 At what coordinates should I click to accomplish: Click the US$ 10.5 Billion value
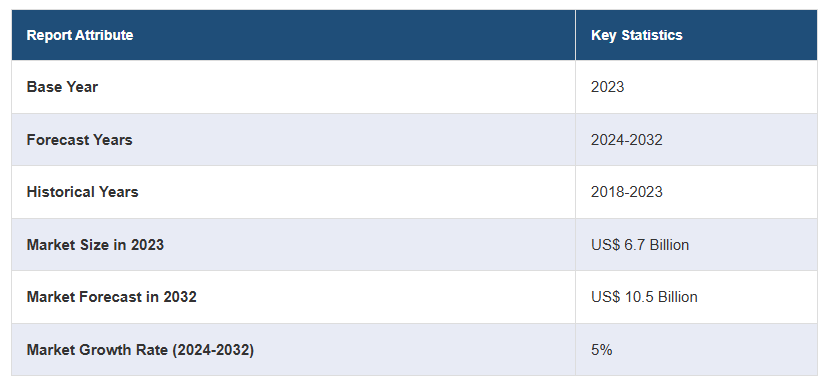(644, 297)
